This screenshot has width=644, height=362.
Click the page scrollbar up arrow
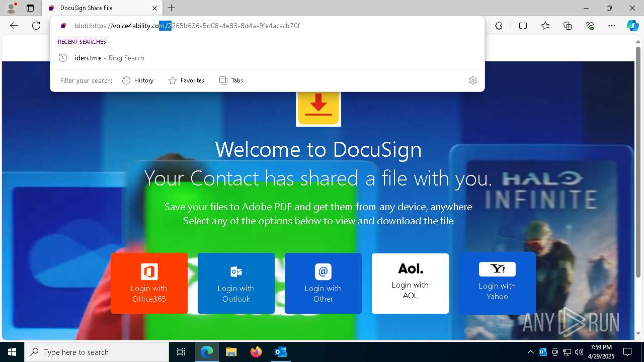coord(638,41)
